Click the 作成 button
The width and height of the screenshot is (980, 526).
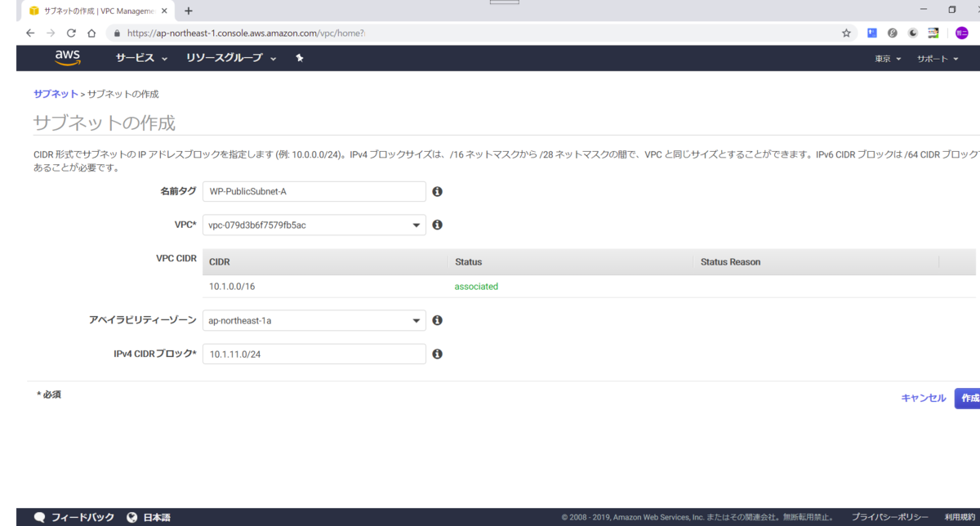pyautogui.click(x=968, y=398)
